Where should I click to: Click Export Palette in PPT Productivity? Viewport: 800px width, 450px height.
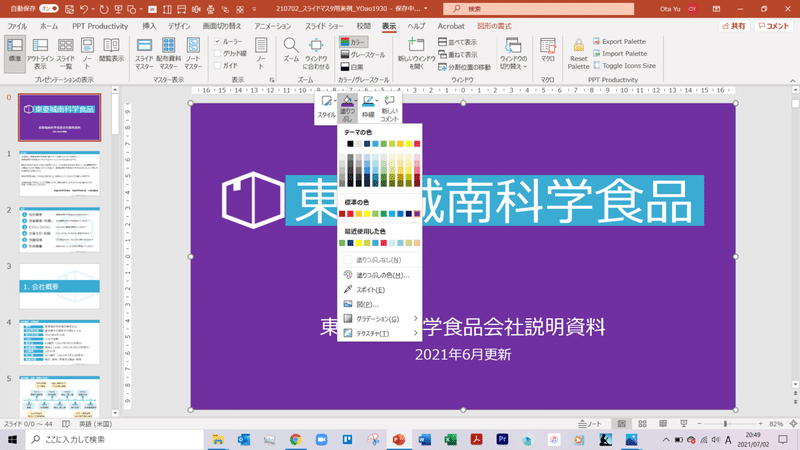[x=619, y=41]
